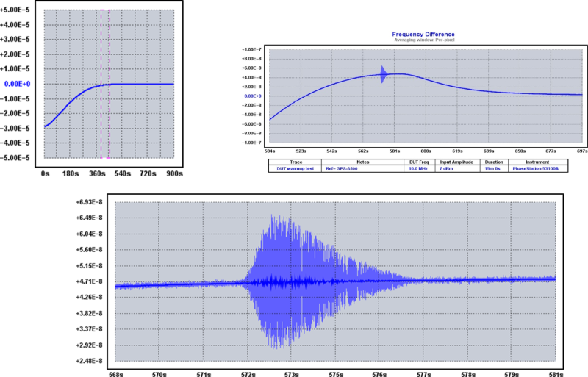Click the '15m 0s' duration value
This screenshot has height=377, width=588.
[x=493, y=168]
